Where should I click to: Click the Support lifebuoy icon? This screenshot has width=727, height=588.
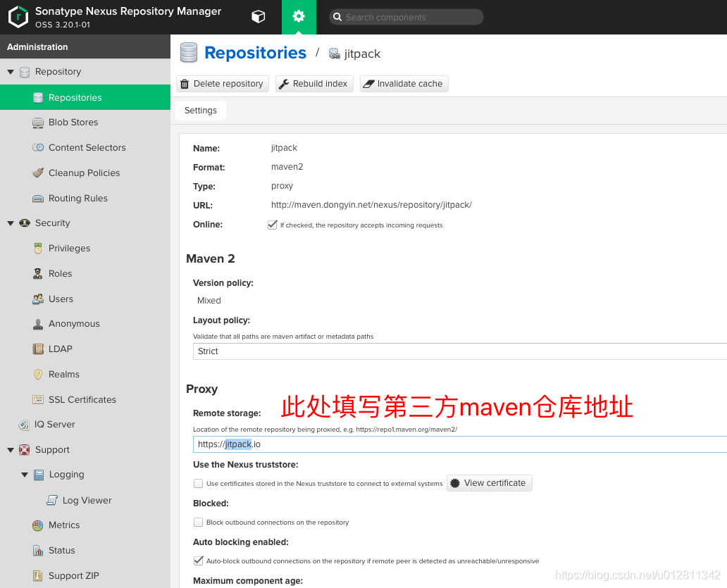[24, 450]
